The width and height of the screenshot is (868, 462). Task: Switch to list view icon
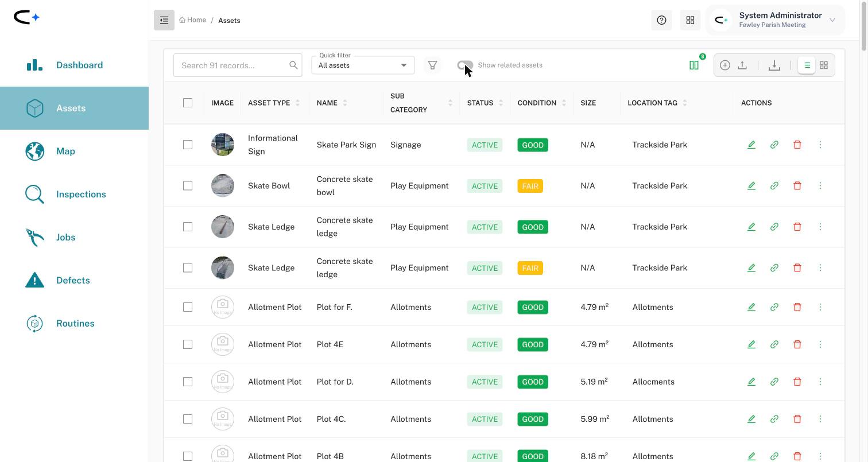pos(807,65)
